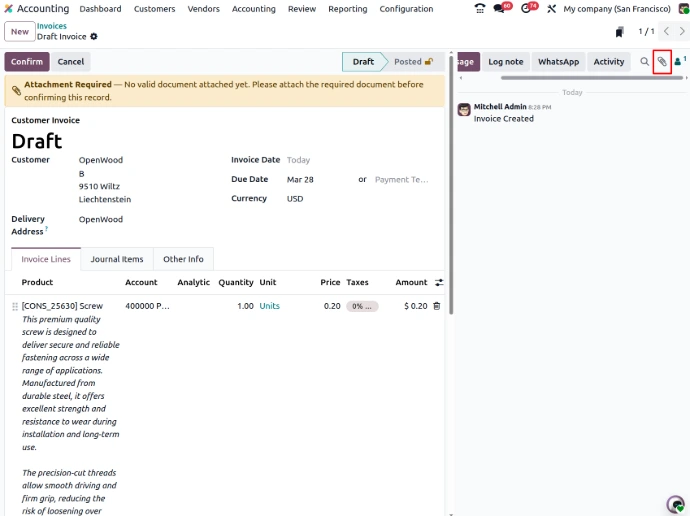Open the Reporting menu

347,9
